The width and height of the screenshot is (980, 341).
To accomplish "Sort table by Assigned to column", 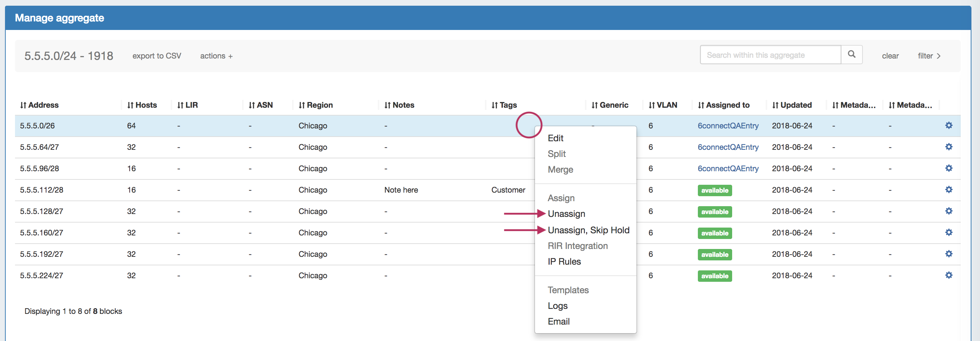I will click(x=723, y=105).
